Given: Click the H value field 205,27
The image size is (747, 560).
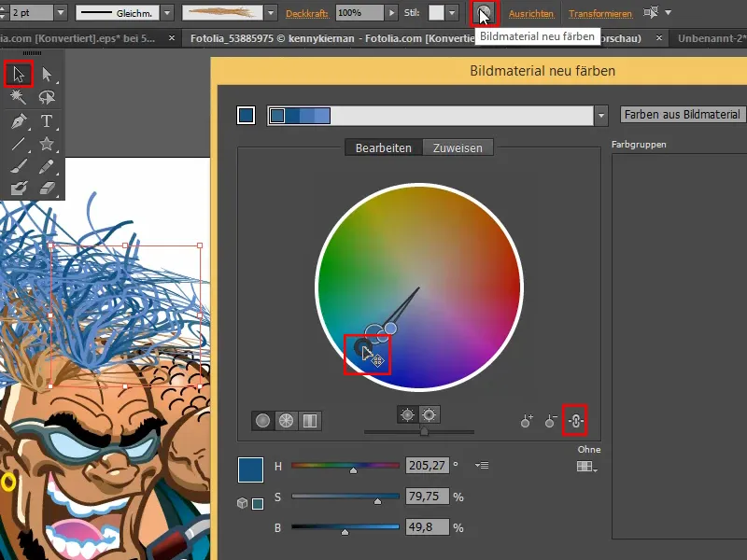Looking at the screenshot, I should 427,465.
